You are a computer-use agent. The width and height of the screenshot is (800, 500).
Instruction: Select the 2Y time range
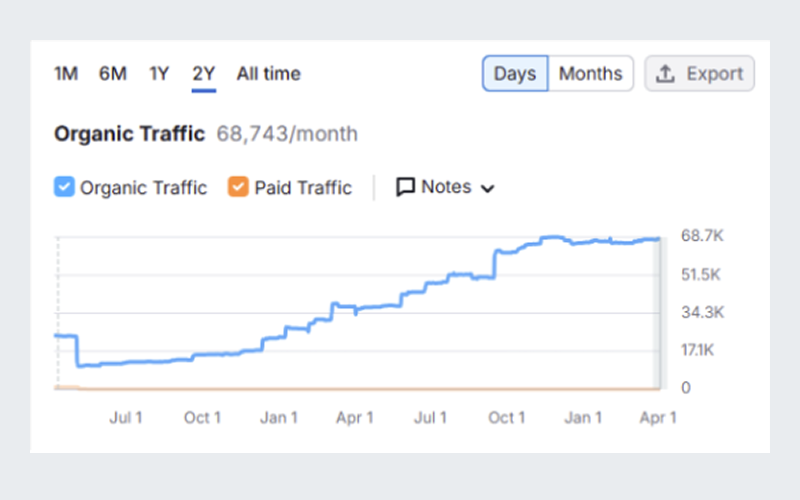tap(204, 73)
